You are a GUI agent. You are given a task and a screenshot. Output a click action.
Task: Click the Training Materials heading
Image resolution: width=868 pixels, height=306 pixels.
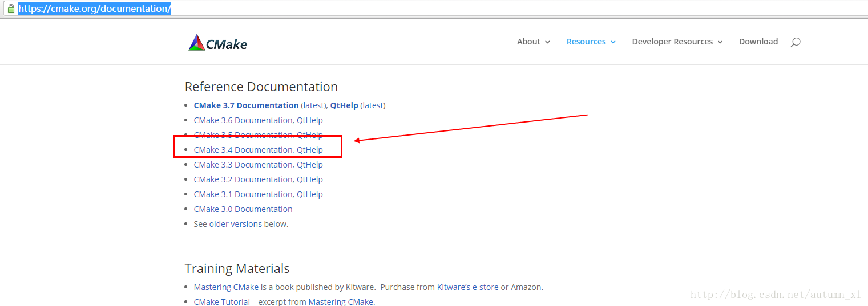click(x=237, y=268)
